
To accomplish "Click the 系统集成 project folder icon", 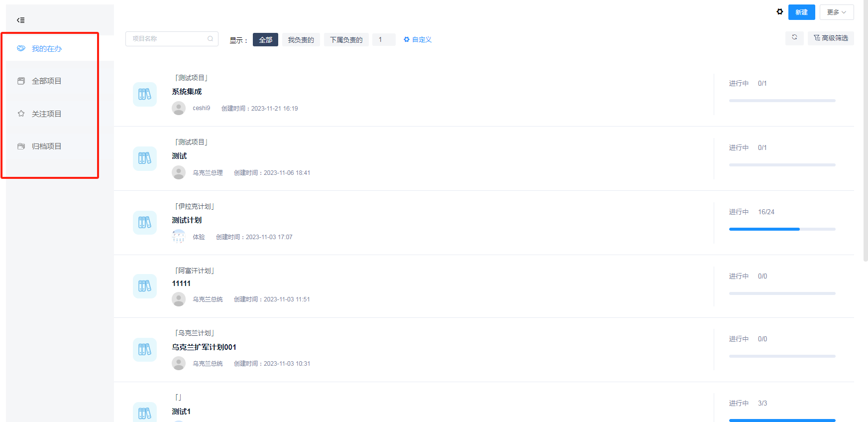I will coord(145,94).
